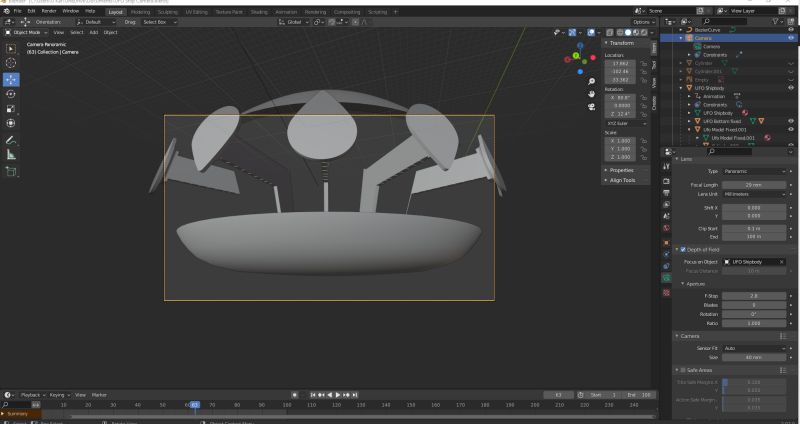Select the Rotate tool
This screenshot has height=424, width=800.
(11, 94)
